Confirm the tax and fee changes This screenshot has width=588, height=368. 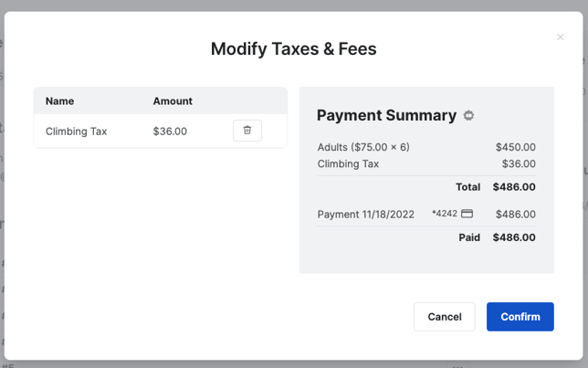520,317
